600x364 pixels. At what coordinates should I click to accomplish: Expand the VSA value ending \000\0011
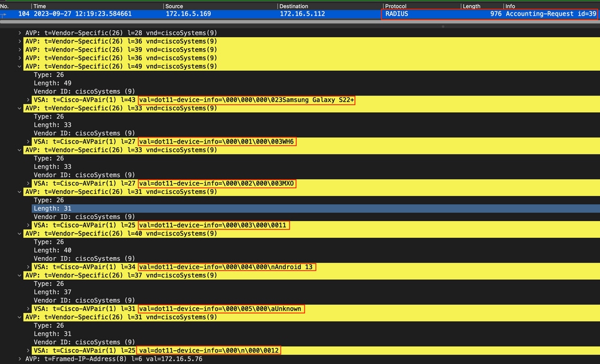(28, 225)
